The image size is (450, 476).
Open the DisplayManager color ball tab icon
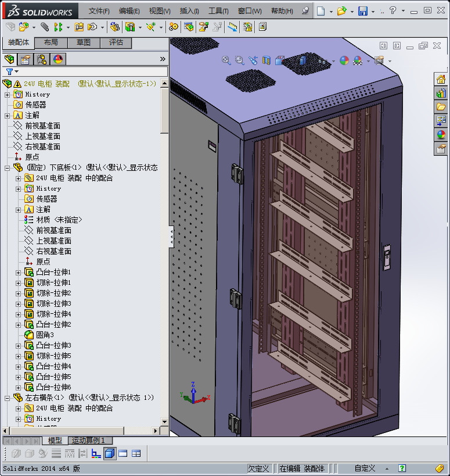point(58,59)
